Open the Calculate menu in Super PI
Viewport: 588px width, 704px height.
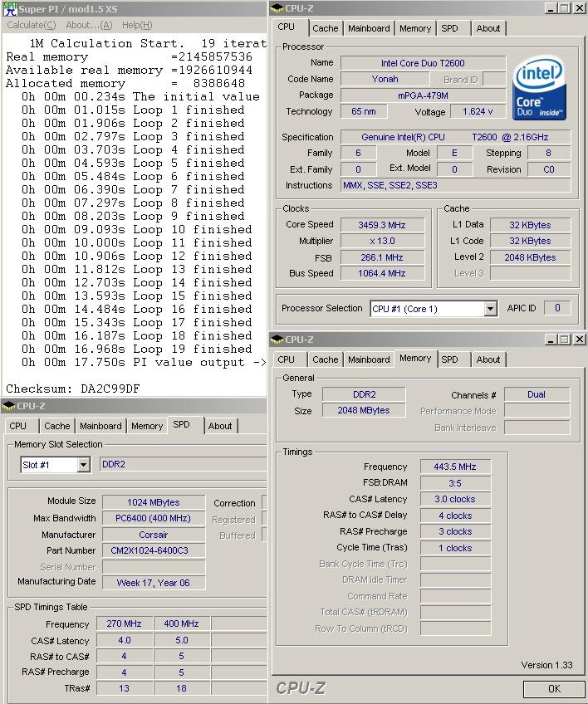(32, 25)
